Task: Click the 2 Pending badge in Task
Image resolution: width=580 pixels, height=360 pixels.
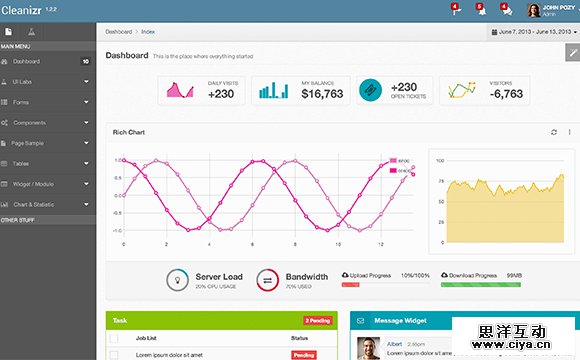Action: (x=318, y=321)
